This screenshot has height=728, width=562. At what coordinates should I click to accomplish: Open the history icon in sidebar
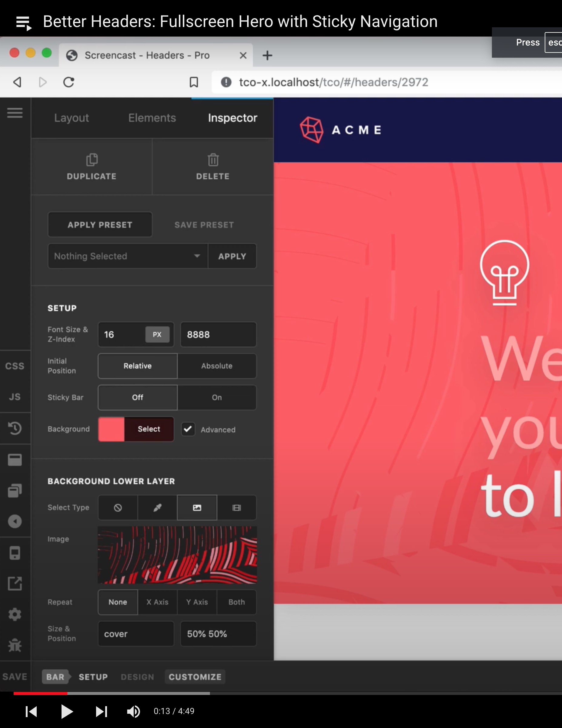pyautogui.click(x=15, y=428)
